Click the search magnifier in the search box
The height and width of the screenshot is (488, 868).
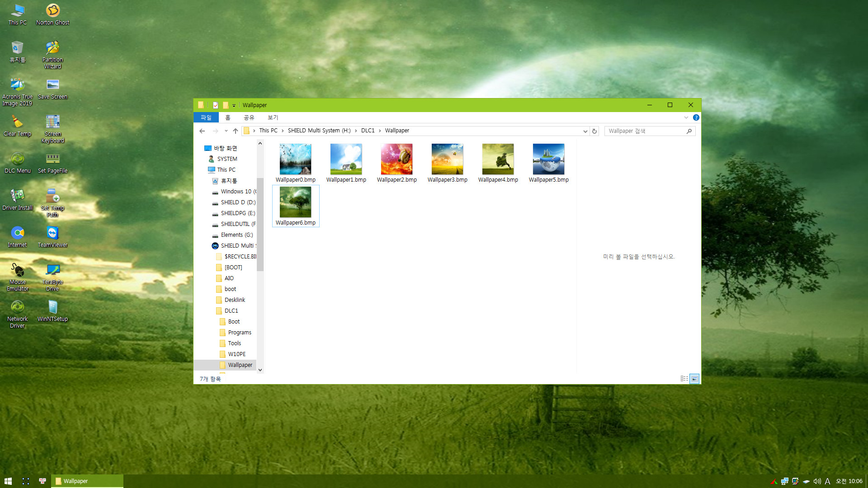click(x=689, y=131)
